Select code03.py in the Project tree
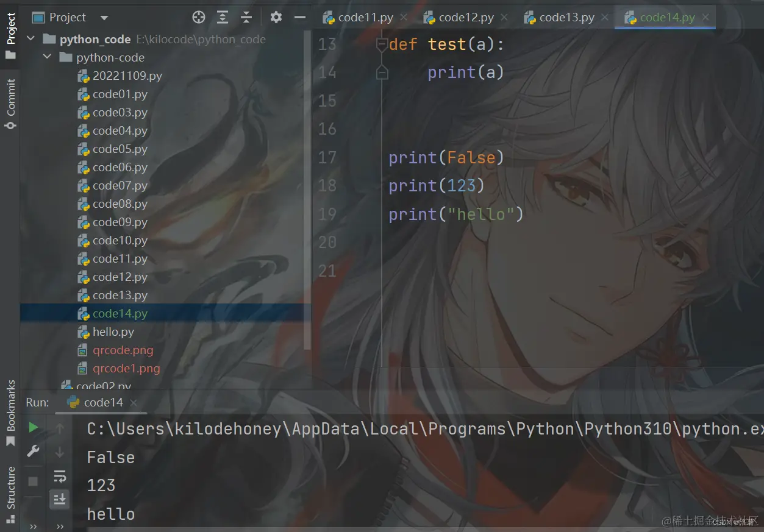764x532 pixels. (x=120, y=112)
